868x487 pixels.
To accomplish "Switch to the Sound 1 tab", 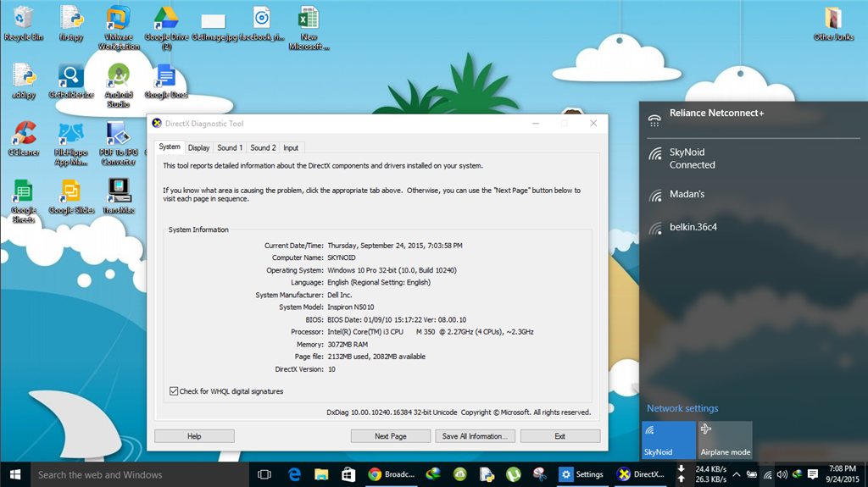I will tap(230, 147).
